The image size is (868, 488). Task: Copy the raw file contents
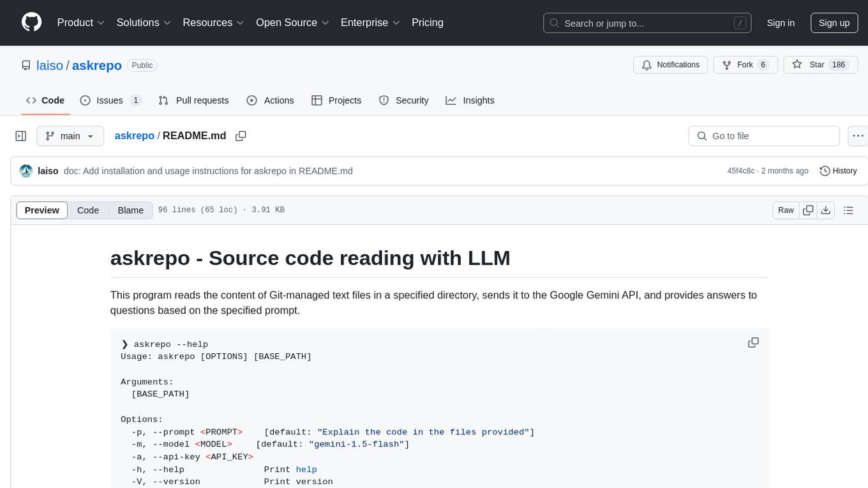[808, 210]
